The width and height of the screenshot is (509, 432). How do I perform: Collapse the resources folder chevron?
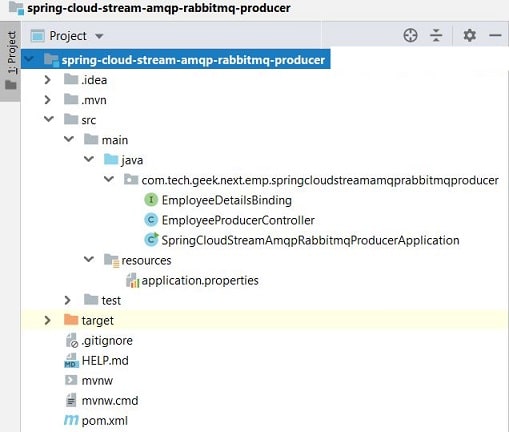pos(89,259)
